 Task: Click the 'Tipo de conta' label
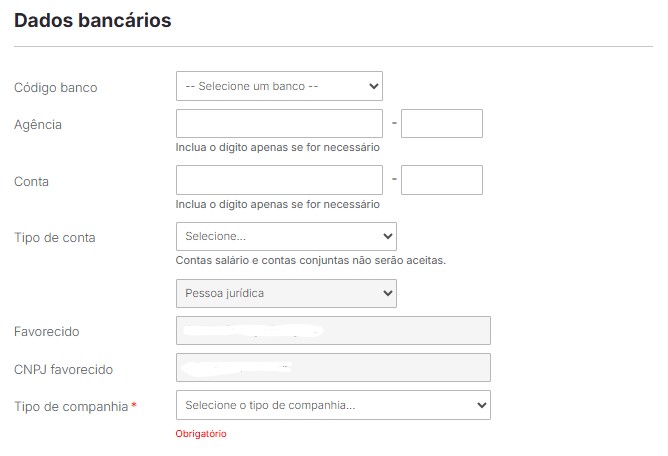(x=55, y=238)
